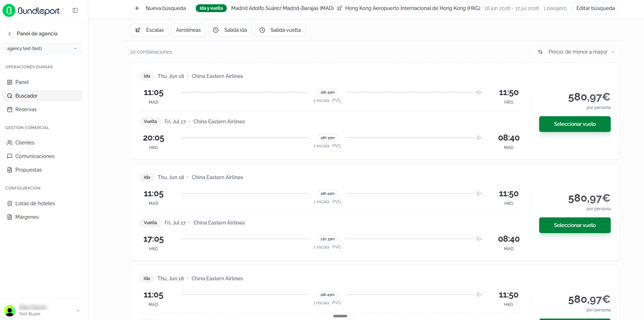Open Clientes in the sidebar
This screenshot has height=320, width=644.
pyautogui.click(x=42, y=143)
